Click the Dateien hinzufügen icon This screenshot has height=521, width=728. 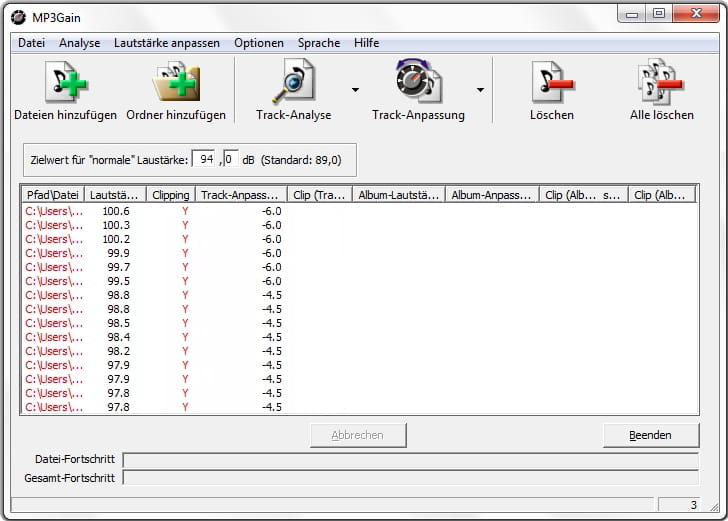coord(65,82)
